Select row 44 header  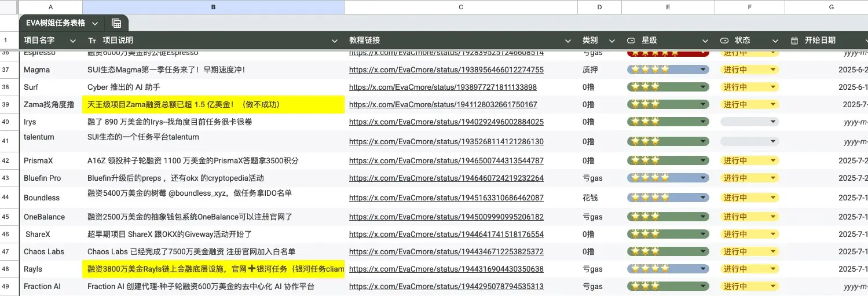pos(9,198)
